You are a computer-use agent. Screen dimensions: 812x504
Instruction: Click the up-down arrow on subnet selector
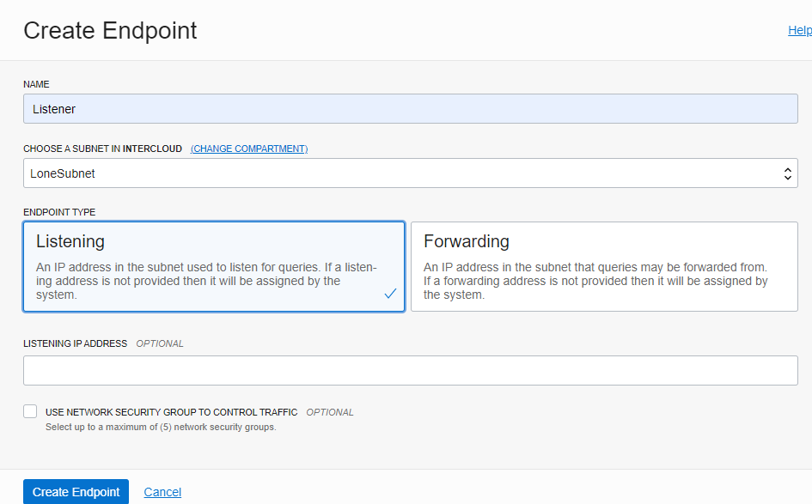pyautogui.click(x=787, y=173)
